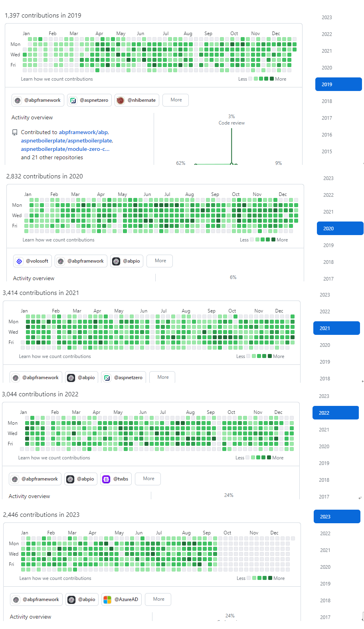The width and height of the screenshot is (364, 629).
Task: Click the repository icon beside 'Contributed to'
Action: [15, 133]
